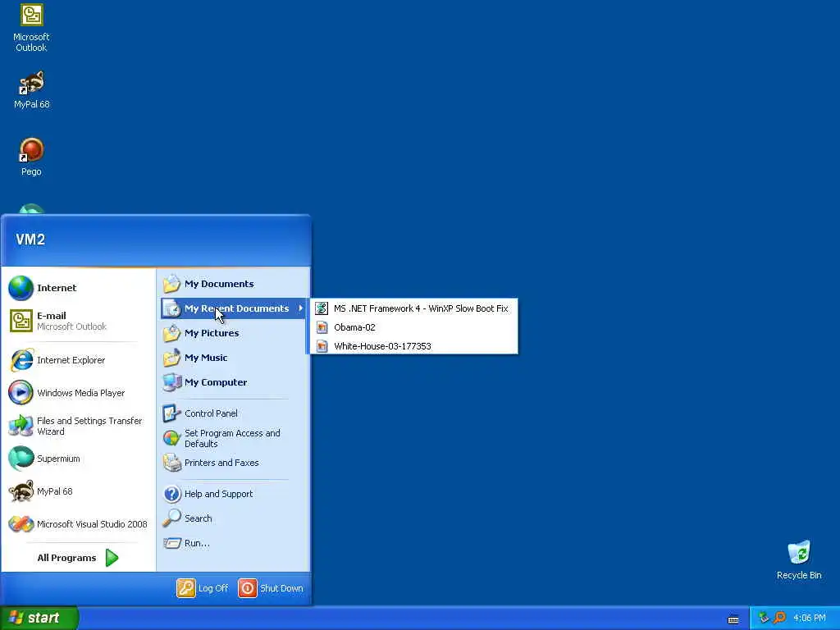
Task: Open recent document MS .NET Framework 4 - WinXP Slow Boot Fix
Action: click(x=413, y=308)
